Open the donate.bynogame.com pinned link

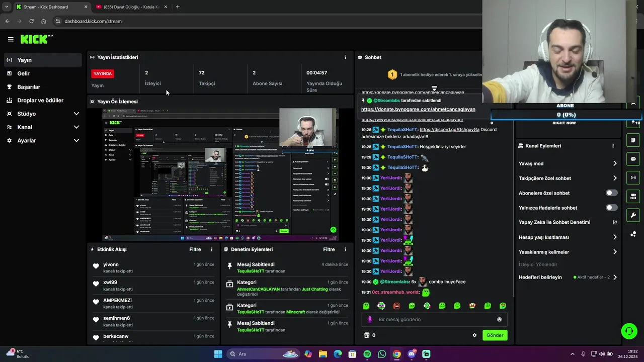tap(418, 110)
